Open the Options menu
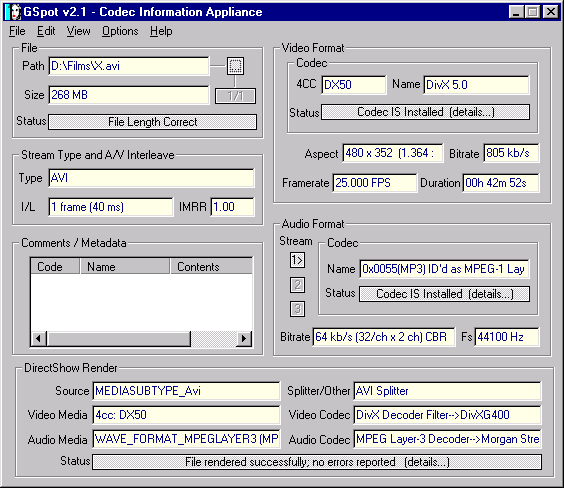Viewport: 564px width, 488px height. pyautogui.click(x=120, y=31)
